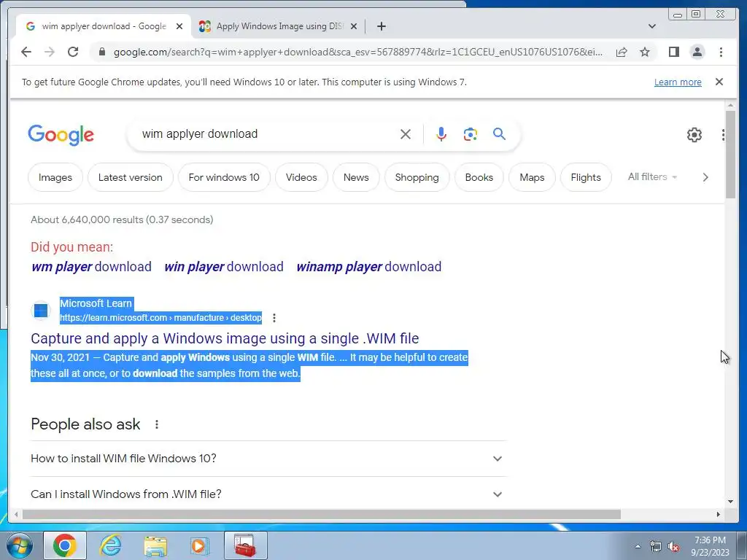This screenshot has width=747, height=560.
Task: Open Capture and apply a Windows image result
Action: tap(225, 338)
